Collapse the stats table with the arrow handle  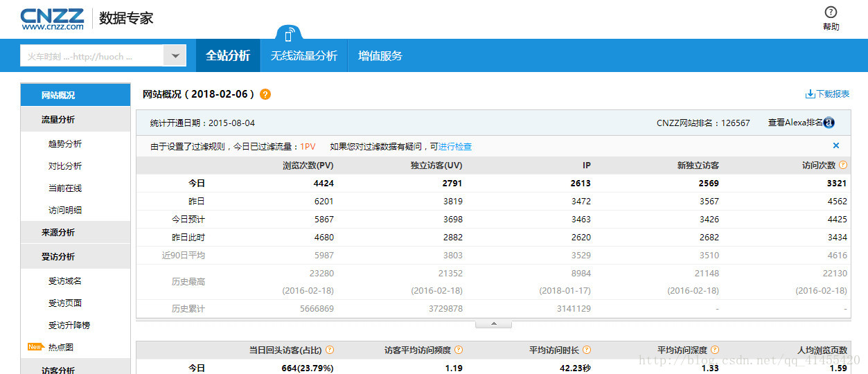[x=493, y=324]
